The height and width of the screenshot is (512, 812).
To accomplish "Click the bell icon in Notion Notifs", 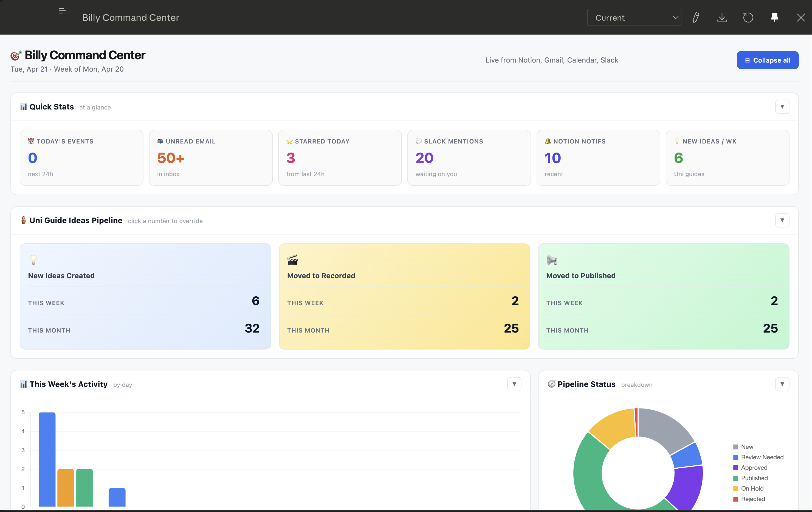I will [x=548, y=141].
